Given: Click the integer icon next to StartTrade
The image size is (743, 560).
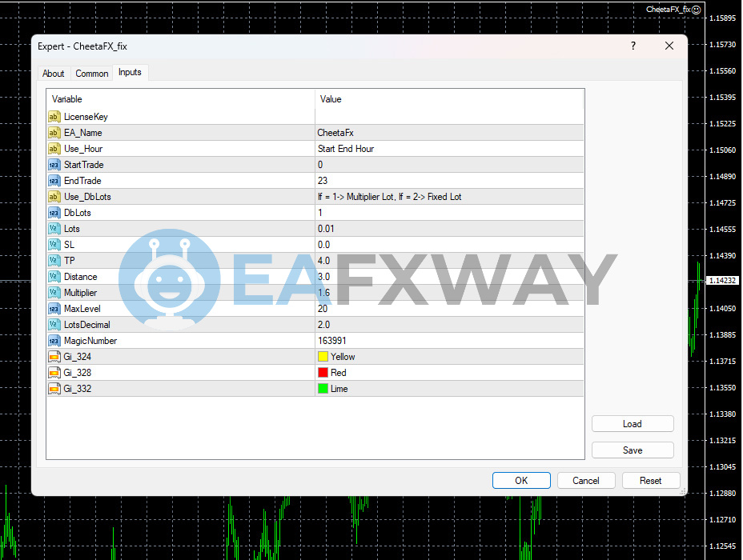Looking at the screenshot, I should click(x=54, y=165).
